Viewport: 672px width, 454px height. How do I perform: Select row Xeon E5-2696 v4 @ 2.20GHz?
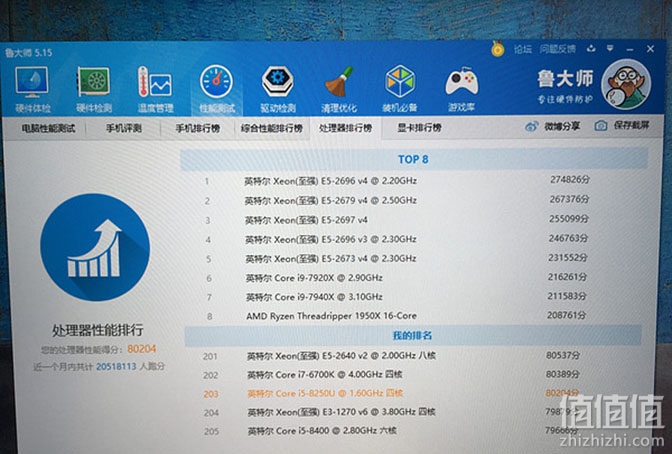397,180
